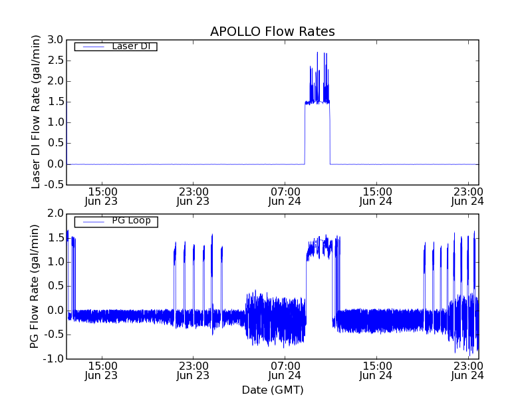Image resolution: width=532 pixels, height=399 pixels.
Task: Click the 3.0 tick on Laser DI axis
Action: [x=55, y=40]
